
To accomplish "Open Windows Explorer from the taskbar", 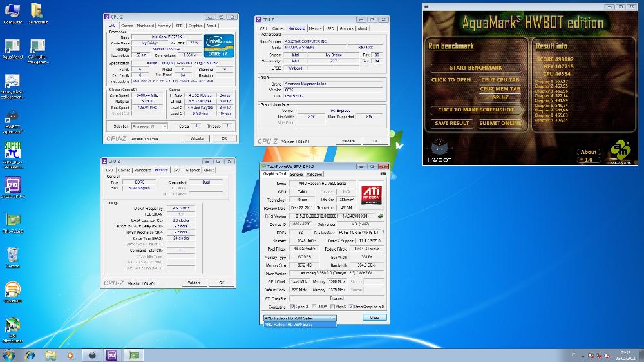I will [50, 355].
